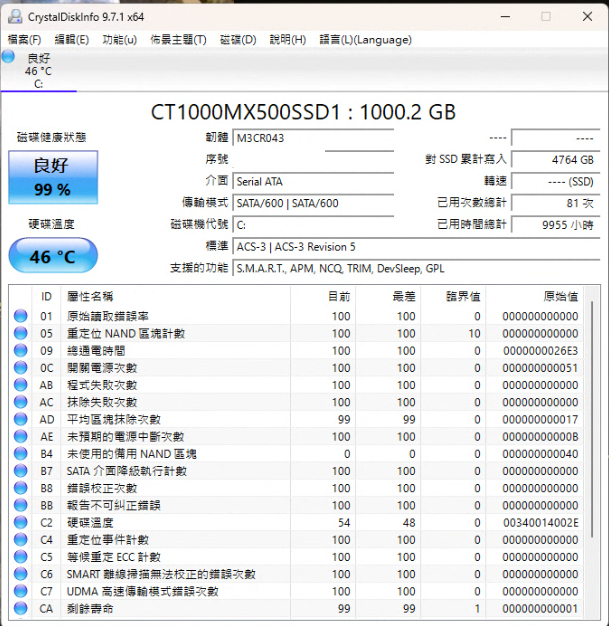The image size is (609, 626).
Task: Click the firmware field M3CR043
Action: (313, 138)
